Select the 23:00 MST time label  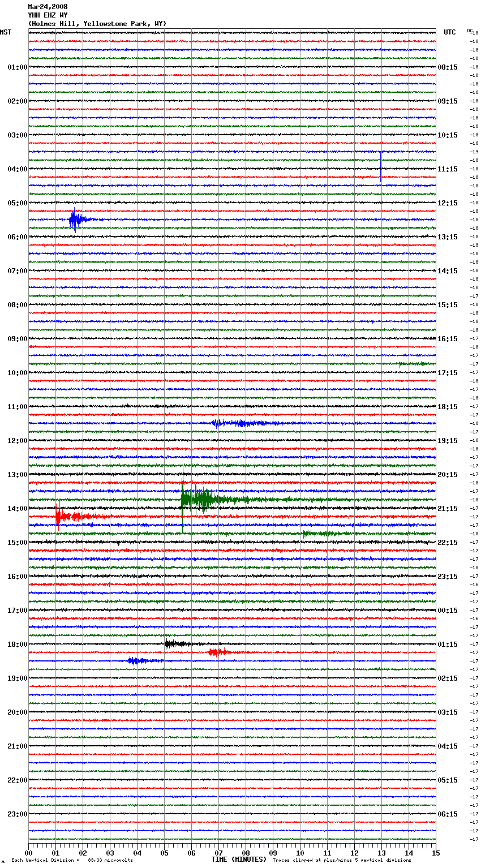coord(18,814)
